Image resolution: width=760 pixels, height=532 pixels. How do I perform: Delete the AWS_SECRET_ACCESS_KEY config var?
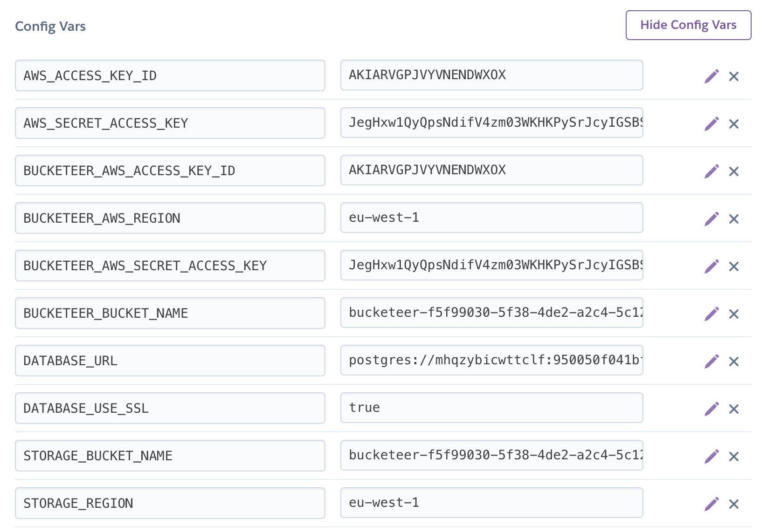pos(733,124)
